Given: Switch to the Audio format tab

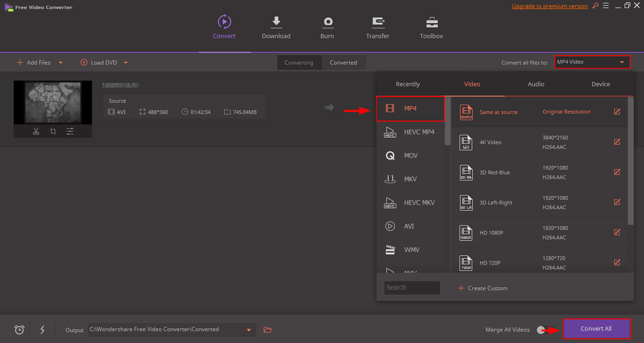Looking at the screenshot, I should click(536, 84).
